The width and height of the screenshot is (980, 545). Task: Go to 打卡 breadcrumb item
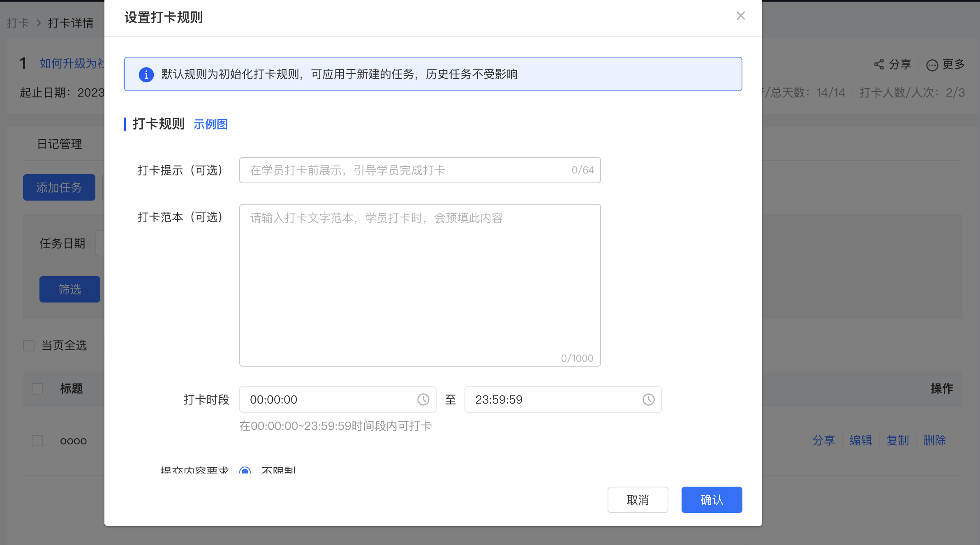18,23
